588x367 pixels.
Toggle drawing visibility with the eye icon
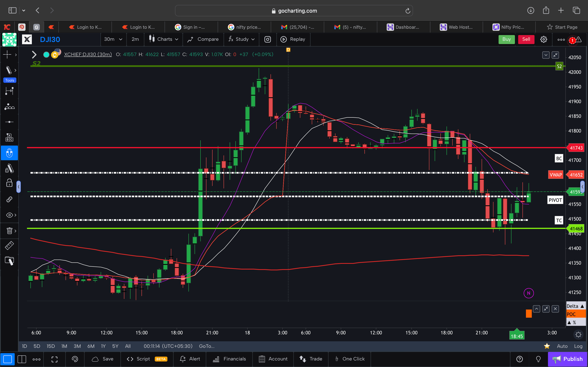click(x=9, y=215)
